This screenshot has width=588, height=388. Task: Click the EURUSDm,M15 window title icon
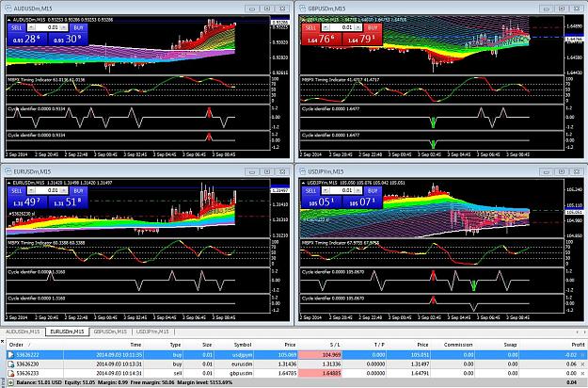pyautogui.click(x=8, y=171)
